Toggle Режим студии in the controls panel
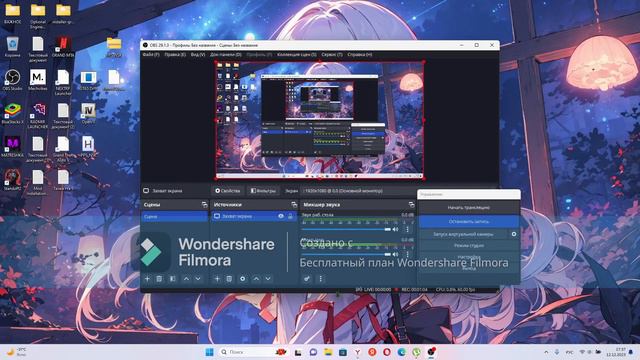The height and width of the screenshot is (360, 640). point(469,245)
